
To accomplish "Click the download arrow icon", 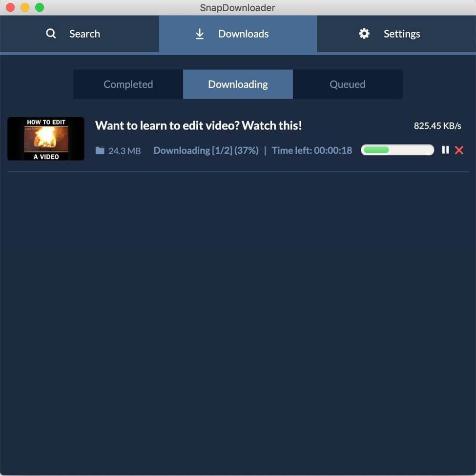I will (200, 34).
